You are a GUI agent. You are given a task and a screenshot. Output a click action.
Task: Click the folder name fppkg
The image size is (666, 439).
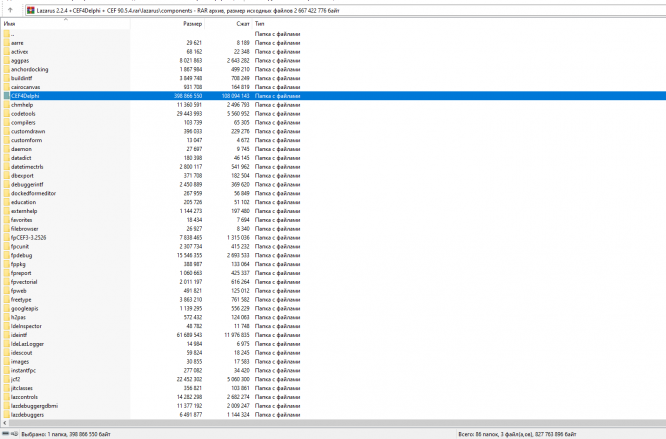tap(18, 264)
